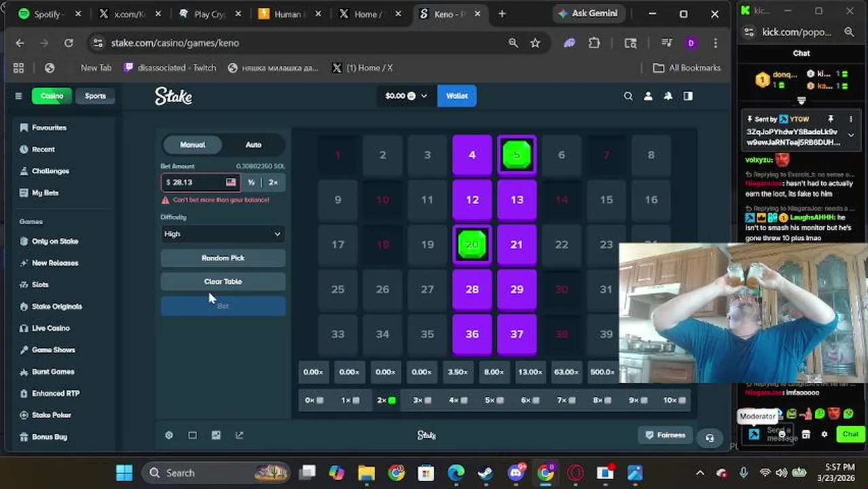
Task: Switch to the Spotify browser tab
Action: [49, 14]
